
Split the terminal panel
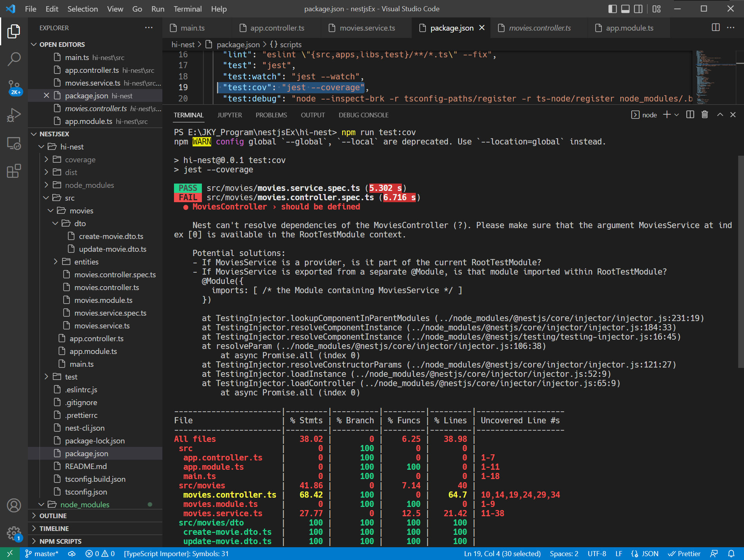tap(690, 115)
